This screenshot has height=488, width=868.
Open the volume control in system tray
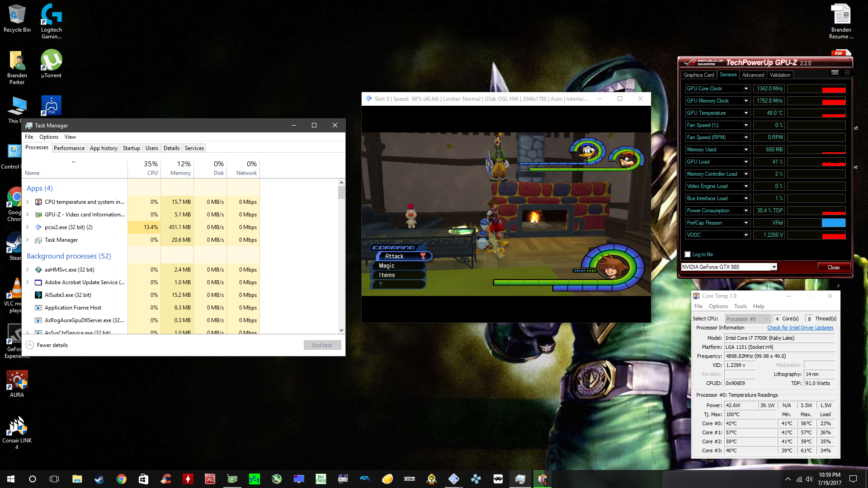point(809,479)
